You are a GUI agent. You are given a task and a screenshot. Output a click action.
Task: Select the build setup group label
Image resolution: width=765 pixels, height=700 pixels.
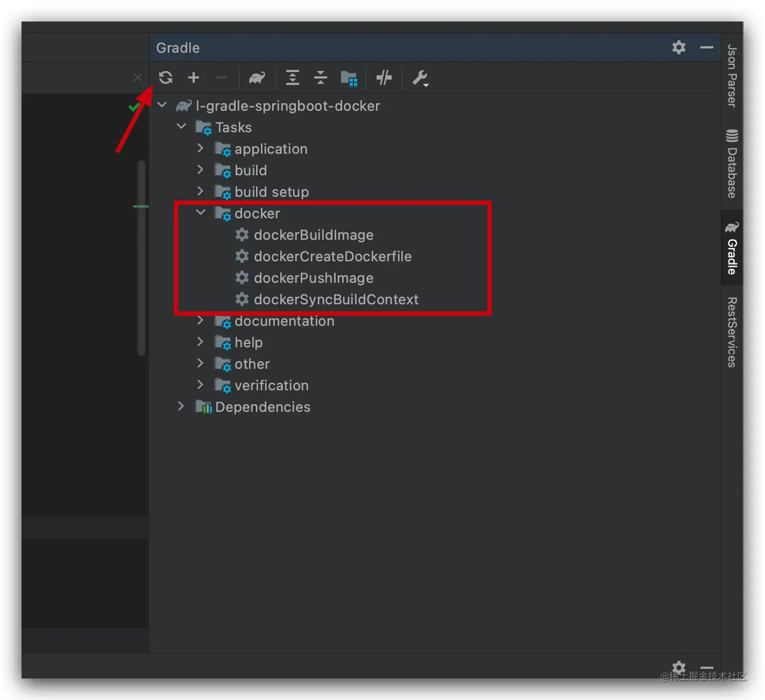pos(272,192)
